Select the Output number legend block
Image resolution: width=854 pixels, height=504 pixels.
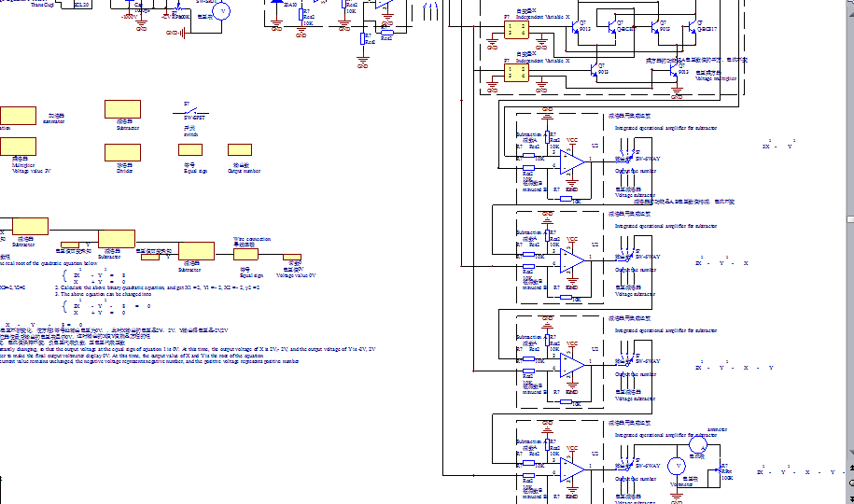pyautogui.click(x=240, y=149)
